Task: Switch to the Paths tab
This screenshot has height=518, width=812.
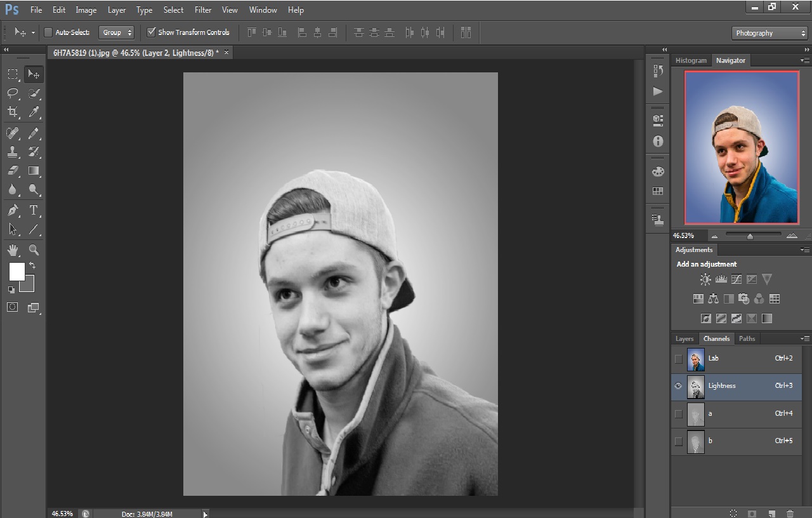Action: (x=747, y=338)
